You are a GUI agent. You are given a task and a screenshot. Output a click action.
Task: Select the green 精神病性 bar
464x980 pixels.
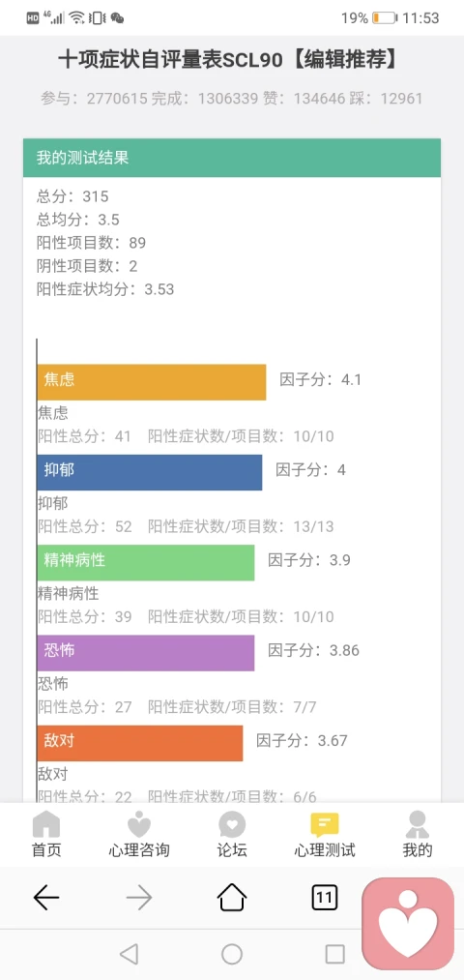tap(146, 562)
